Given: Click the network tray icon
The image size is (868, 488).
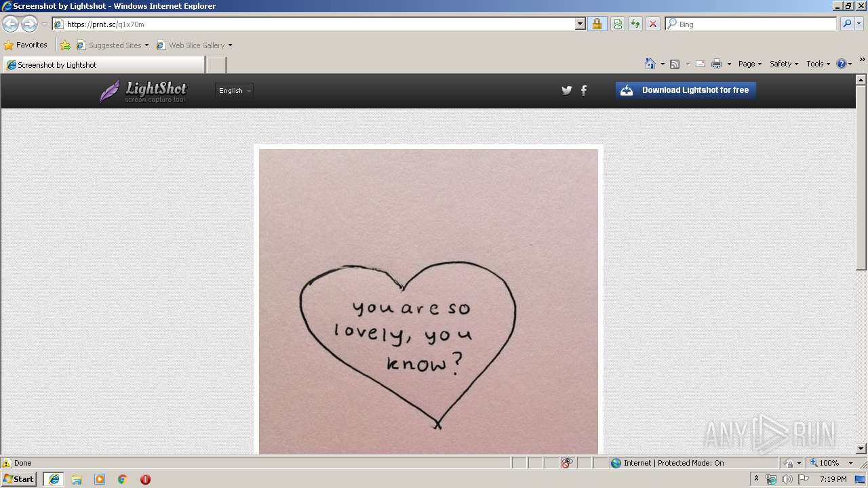Looking at the screenshot, I should point(771,479).
